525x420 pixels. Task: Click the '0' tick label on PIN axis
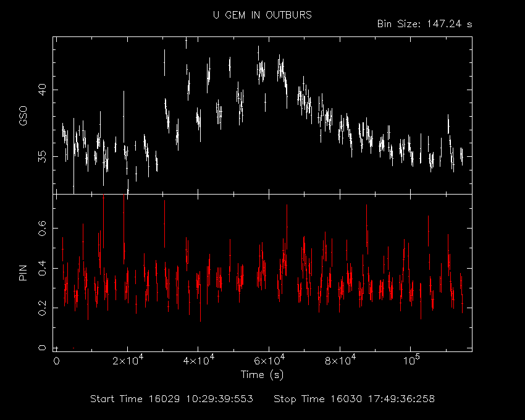tap(42, 348)
